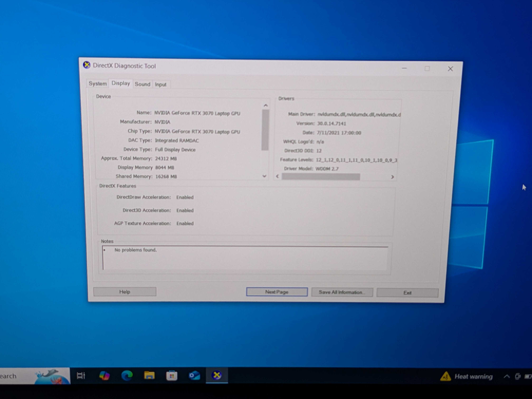Click the display projection tray icon
The height and width of the screenshot is (399, 532).
[518, 376]
